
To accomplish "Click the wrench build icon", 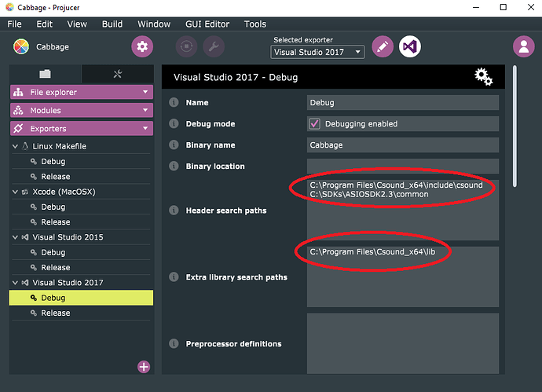I will tap(214, 46).
